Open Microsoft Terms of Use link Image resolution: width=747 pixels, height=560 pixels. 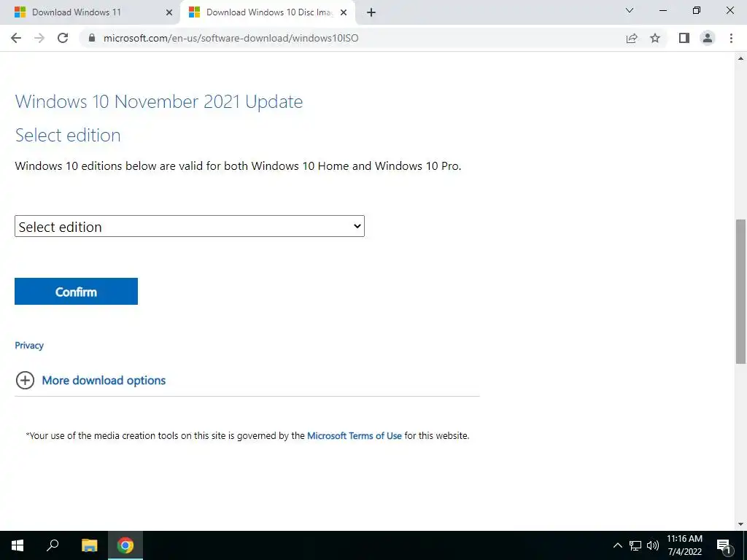355,436
